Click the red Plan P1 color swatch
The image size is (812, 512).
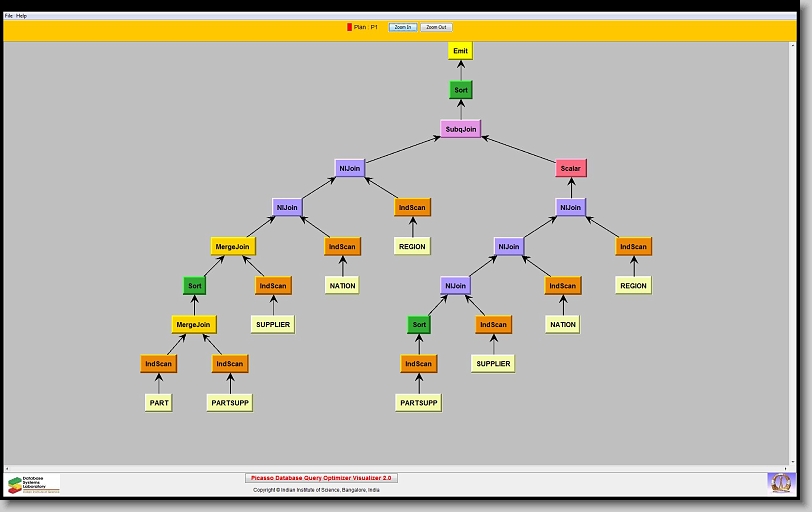[x=349, y=27]
